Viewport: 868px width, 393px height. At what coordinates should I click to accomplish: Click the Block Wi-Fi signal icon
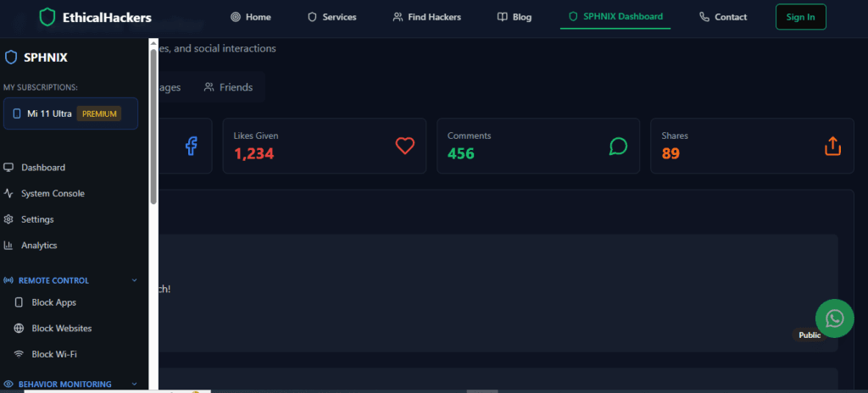19,354
